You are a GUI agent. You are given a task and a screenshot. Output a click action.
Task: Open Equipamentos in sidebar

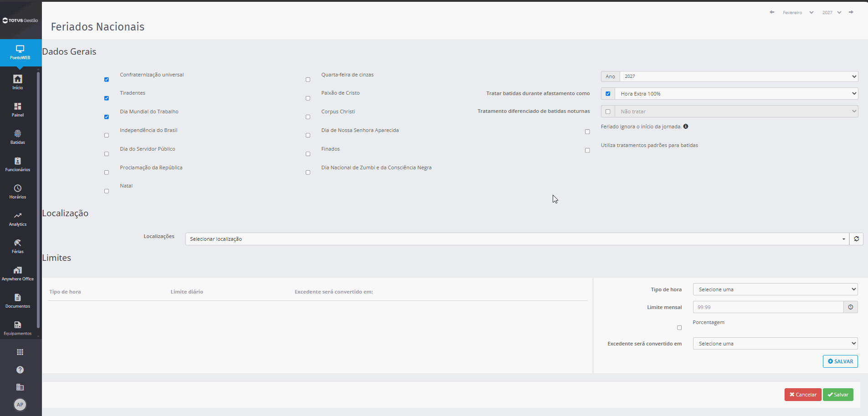tap(18, 328)
